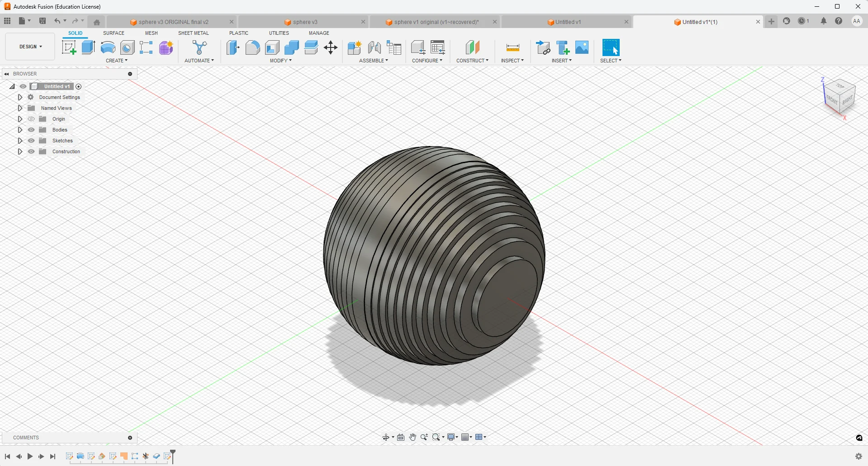
Task: Switch to the SURFACE tab
Action: pos(114,33)
